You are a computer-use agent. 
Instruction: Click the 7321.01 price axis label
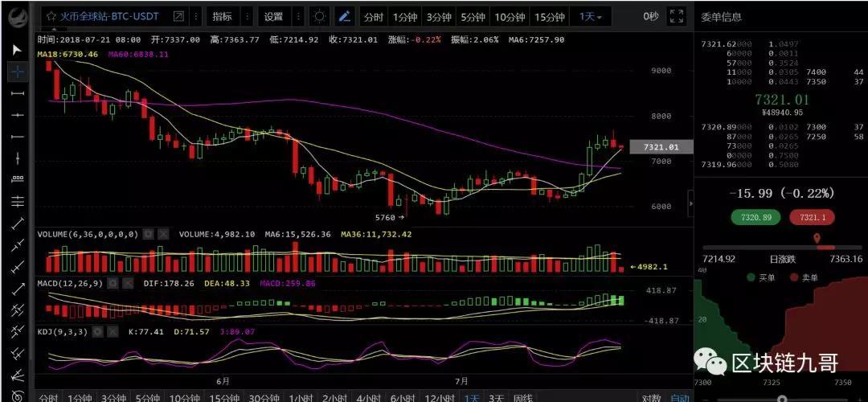[x=661, y=147]
